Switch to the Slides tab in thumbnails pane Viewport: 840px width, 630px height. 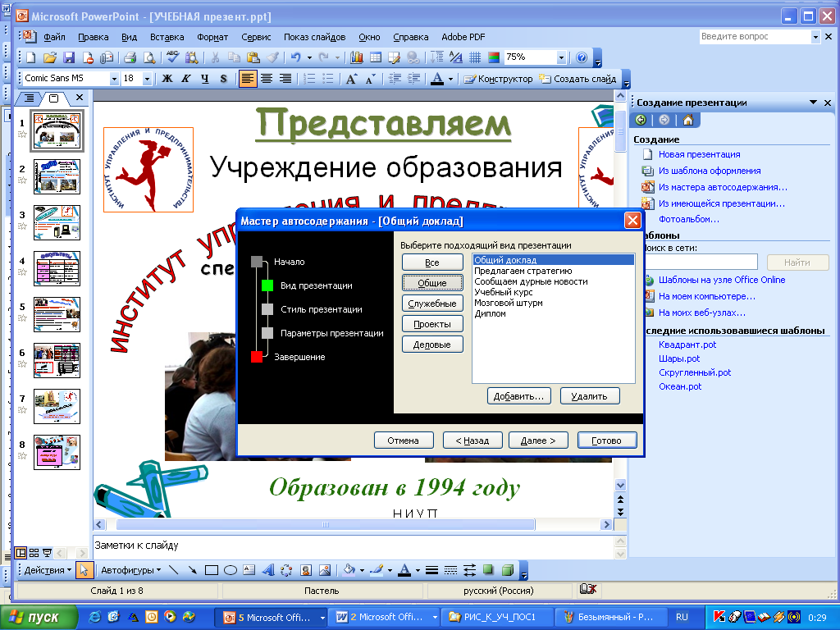[53, 98]
